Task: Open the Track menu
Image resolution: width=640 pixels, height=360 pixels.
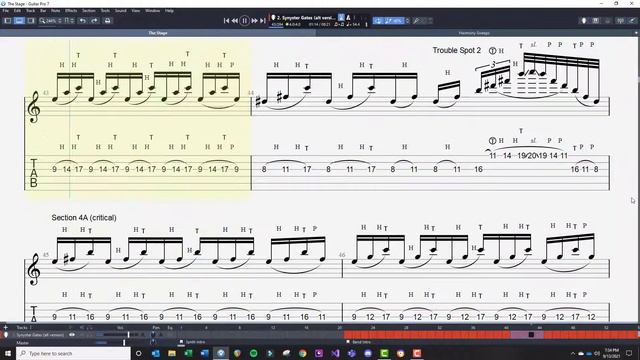Action: click(31, 11)
